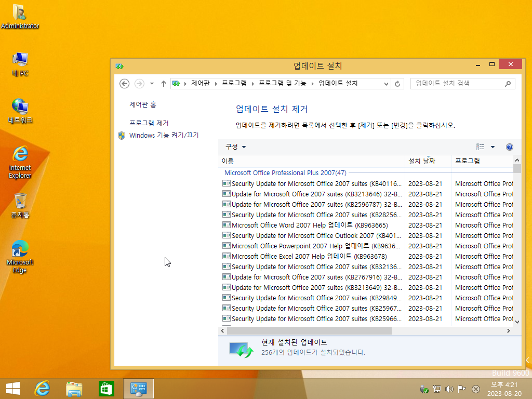Open the window system menu icon

(119, 66)
